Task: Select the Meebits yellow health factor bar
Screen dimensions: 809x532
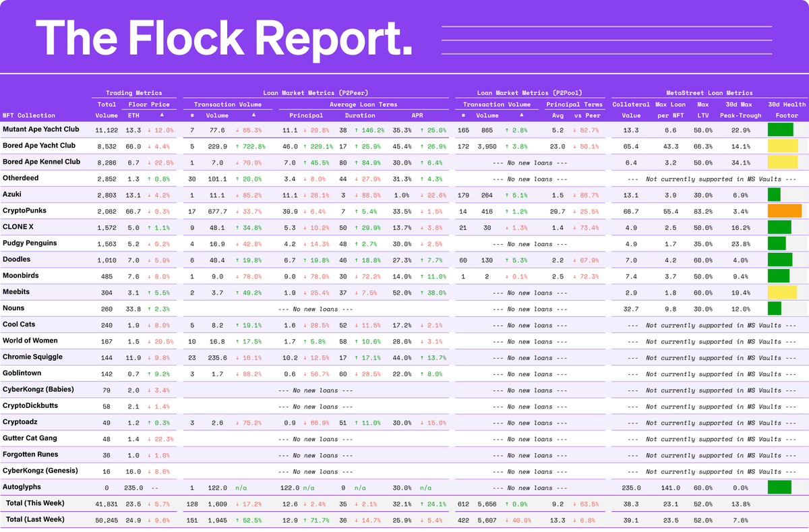Action: (x=782, y=292)
